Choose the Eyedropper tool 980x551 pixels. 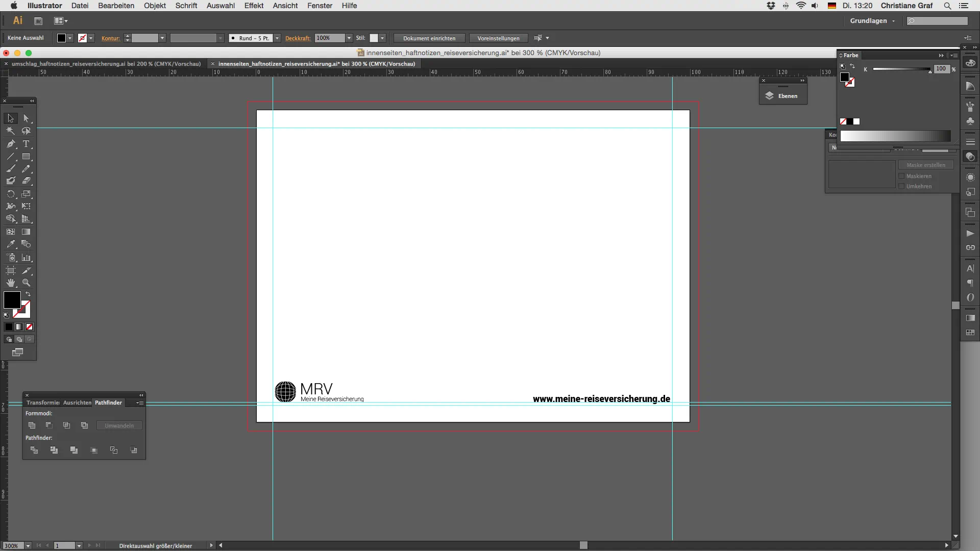pos(11,244)
